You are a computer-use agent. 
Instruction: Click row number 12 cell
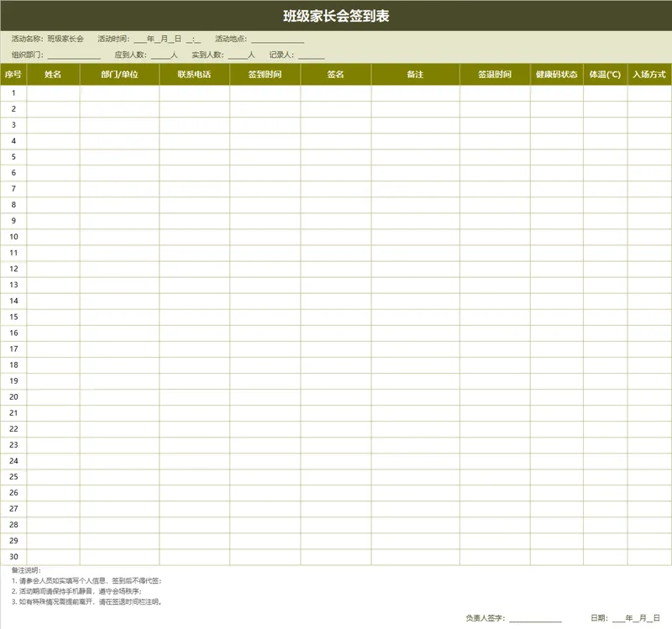coord(13,269)
